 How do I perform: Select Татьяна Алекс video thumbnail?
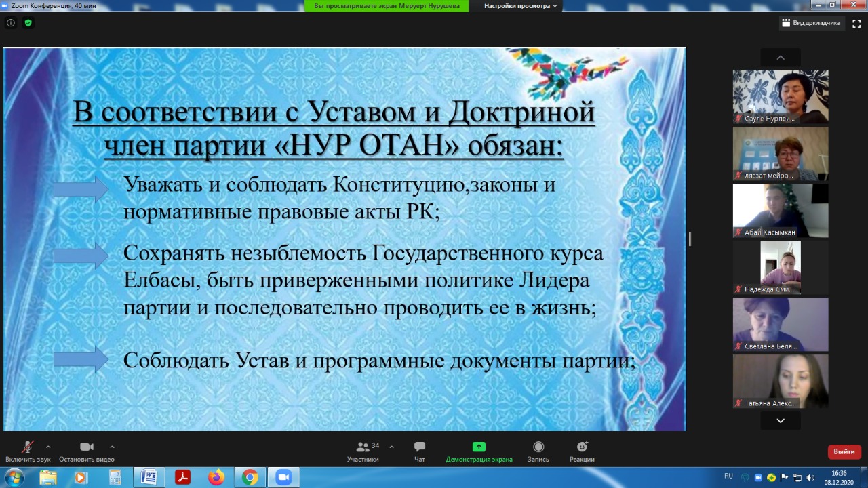click(781, 381)
